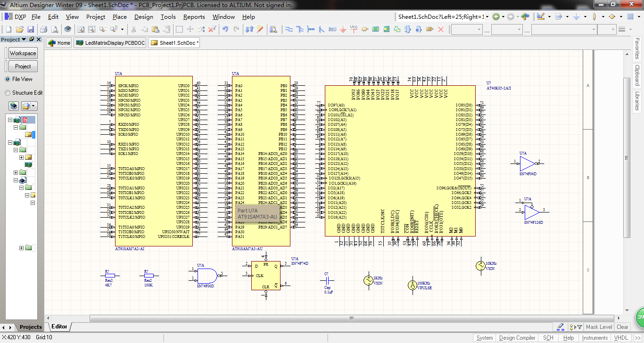Click the Instruments status bar button
644x343 pixels.
pos(595,338)
